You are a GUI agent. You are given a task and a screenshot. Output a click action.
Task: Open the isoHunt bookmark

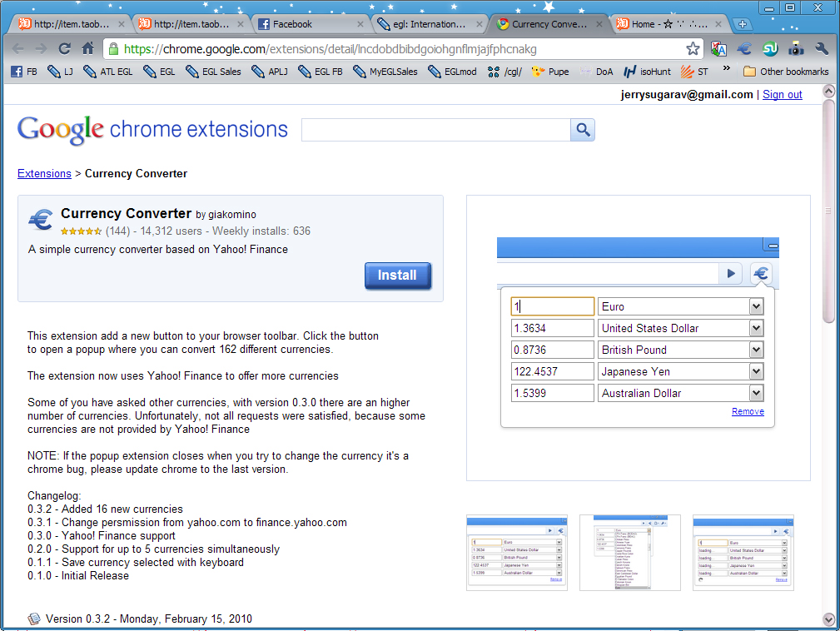point(647,72)
